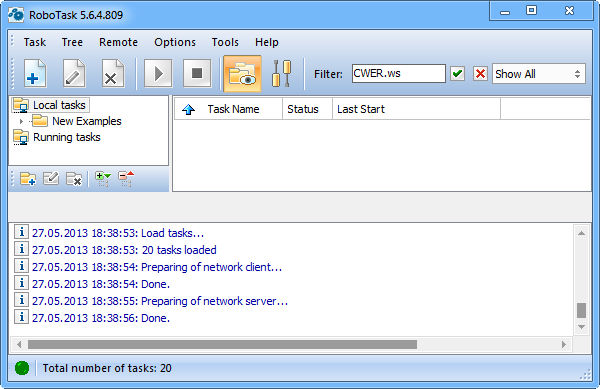Click the green status indicator in status bar

pyautogui.click(x=22, y=368)
